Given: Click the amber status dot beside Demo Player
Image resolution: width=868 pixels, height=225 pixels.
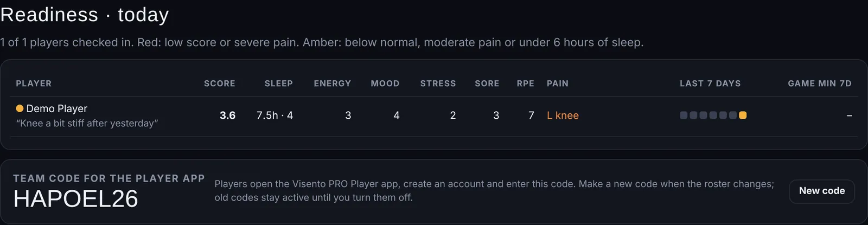Looking at the screenshot, I should (20, 108).
